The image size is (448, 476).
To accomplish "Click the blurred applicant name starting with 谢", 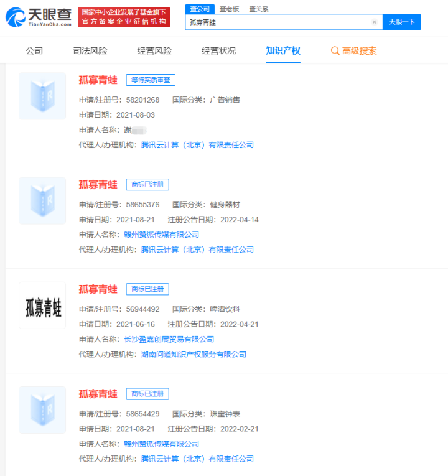I will coord(136,130).
